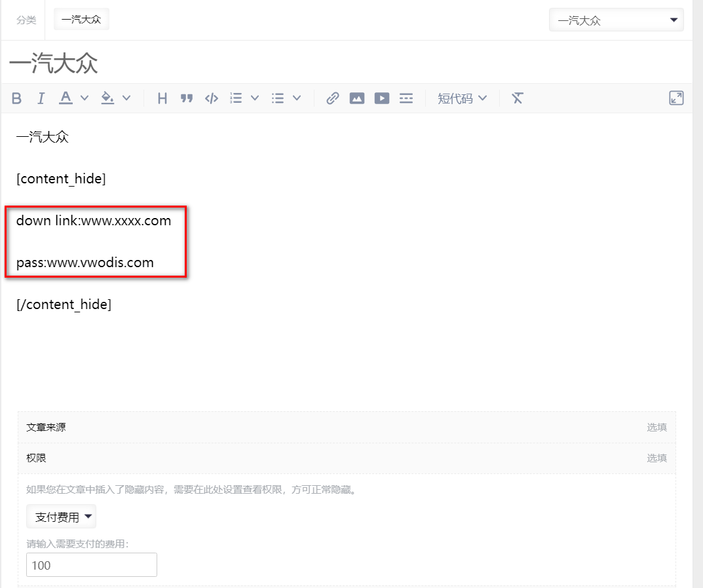The width and height of the screenshot is (703, 588).
Task: Insert an image into the article
Action: pyautogui.click(x=356, y=98)
